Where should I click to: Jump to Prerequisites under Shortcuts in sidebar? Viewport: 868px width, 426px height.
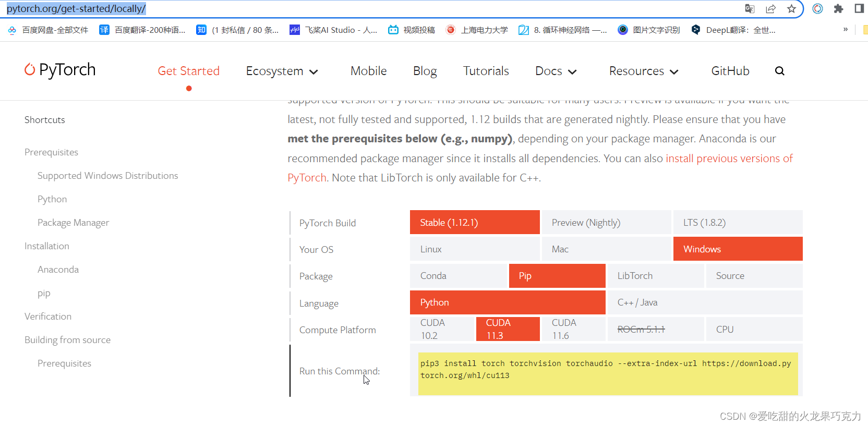pos(51,152)
